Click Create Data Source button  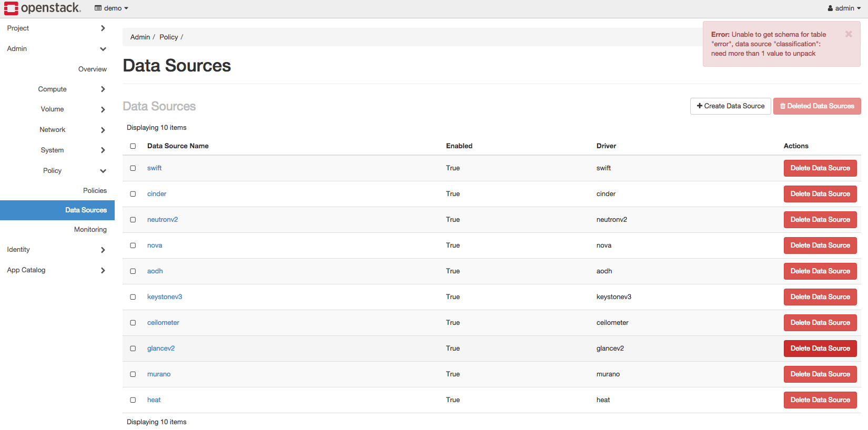tap(731, 106)
